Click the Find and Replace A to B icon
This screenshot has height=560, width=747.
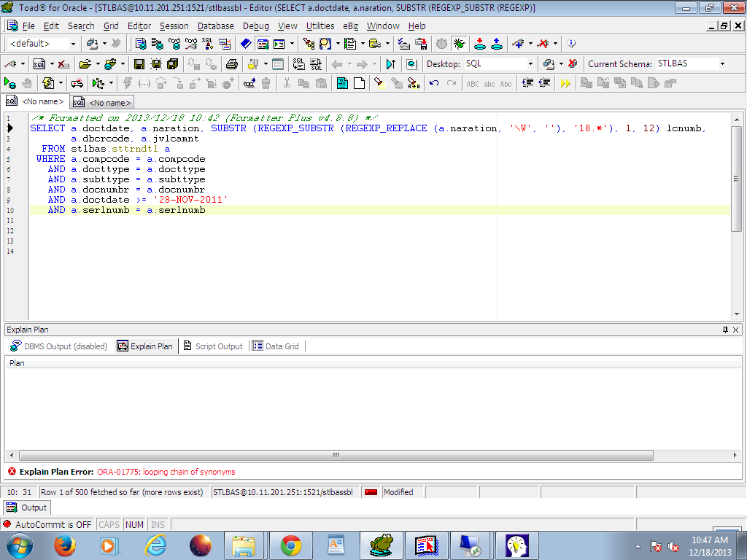tap(414, 83)
